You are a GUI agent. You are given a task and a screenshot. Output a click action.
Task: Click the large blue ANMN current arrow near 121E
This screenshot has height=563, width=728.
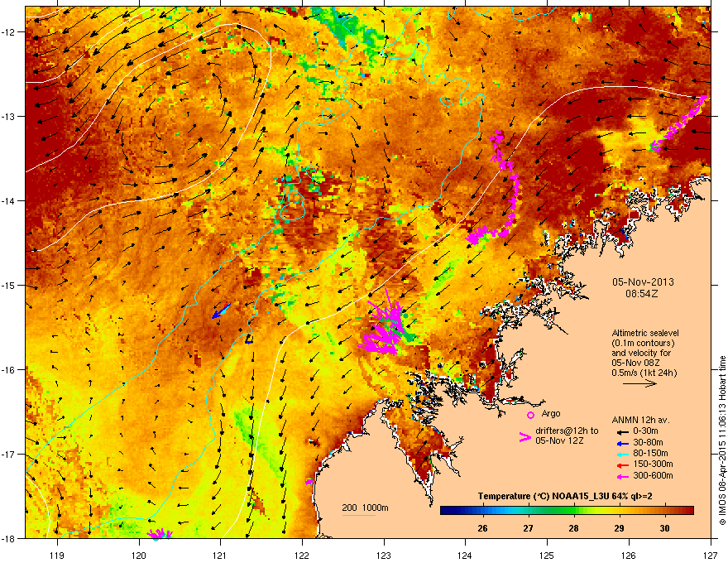(221, 310)
